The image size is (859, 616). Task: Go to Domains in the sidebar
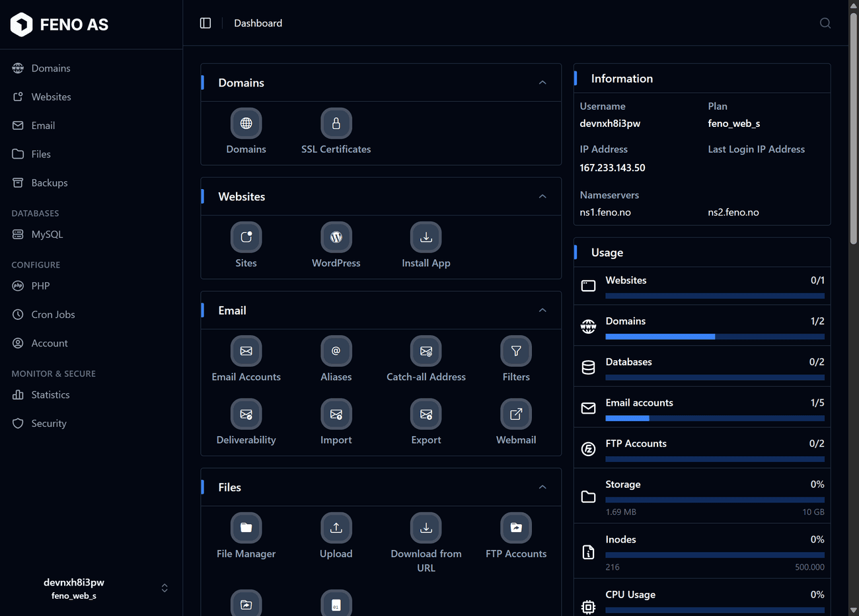pyautogui.click(x=91, y=68)
